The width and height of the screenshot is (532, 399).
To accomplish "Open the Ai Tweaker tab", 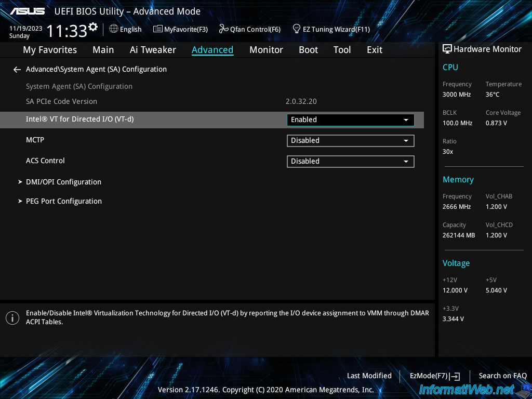I will click(x=153, y=50).
